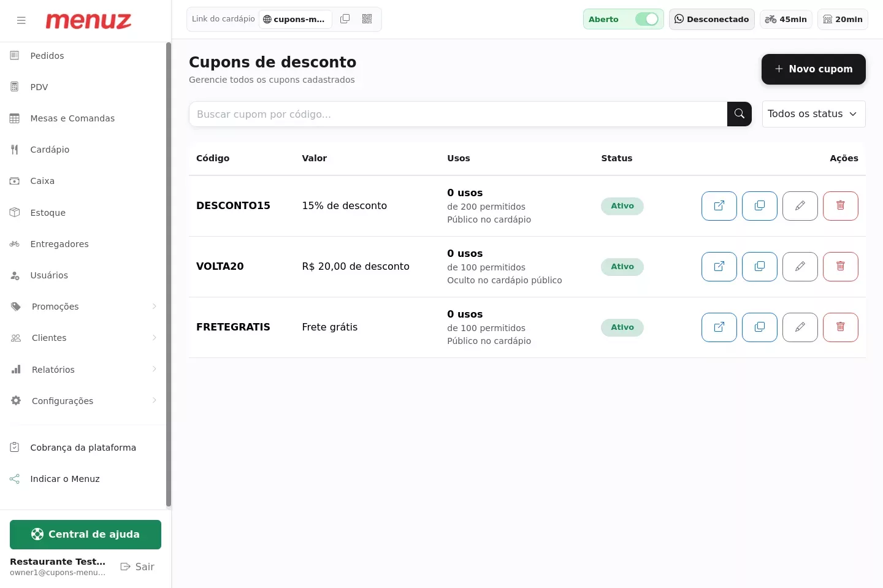
Task: Click the magnifier search button
Action: tap(740, 114)
